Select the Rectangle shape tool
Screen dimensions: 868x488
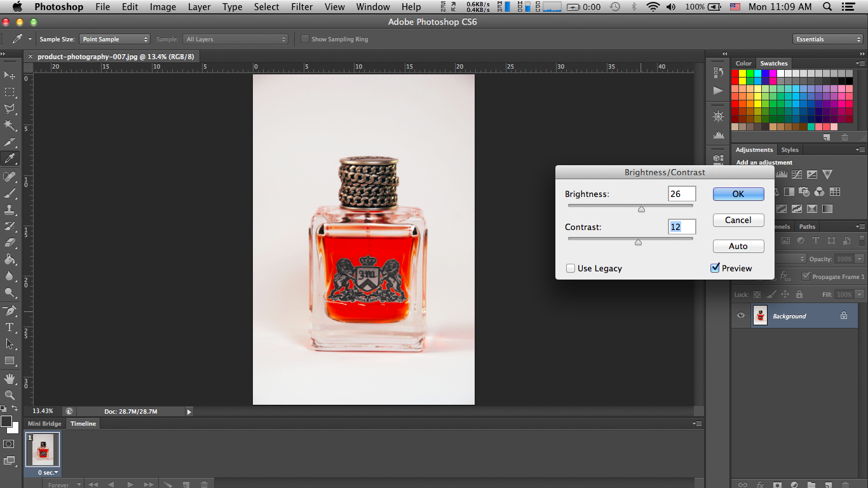pyautogui.click(x=10, y=360)
